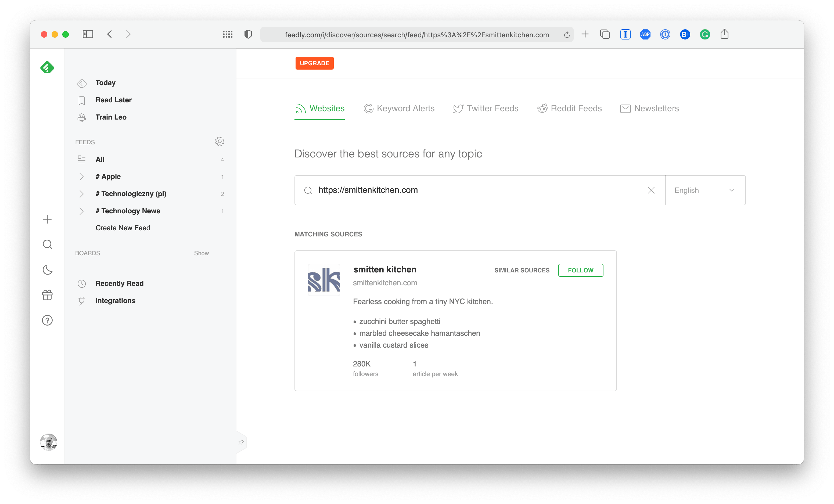The height and width of the screenshot is (504, 834).
Task: Click 'marbled cheesecake hamantaschen' article text
Action: coord(420,333)
